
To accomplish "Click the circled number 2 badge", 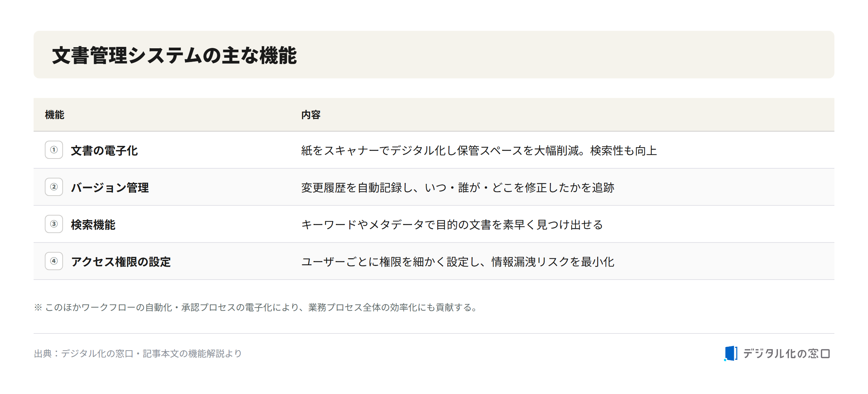I will (x=54, y=187).
